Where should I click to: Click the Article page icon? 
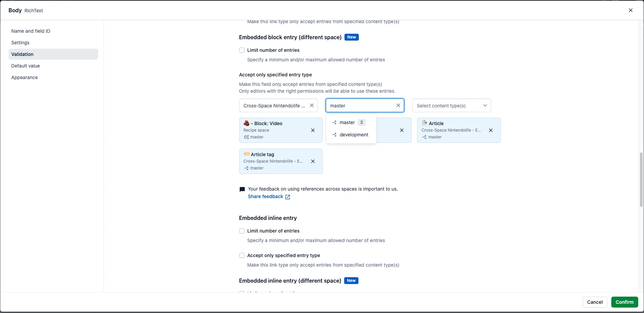[425, 123]
